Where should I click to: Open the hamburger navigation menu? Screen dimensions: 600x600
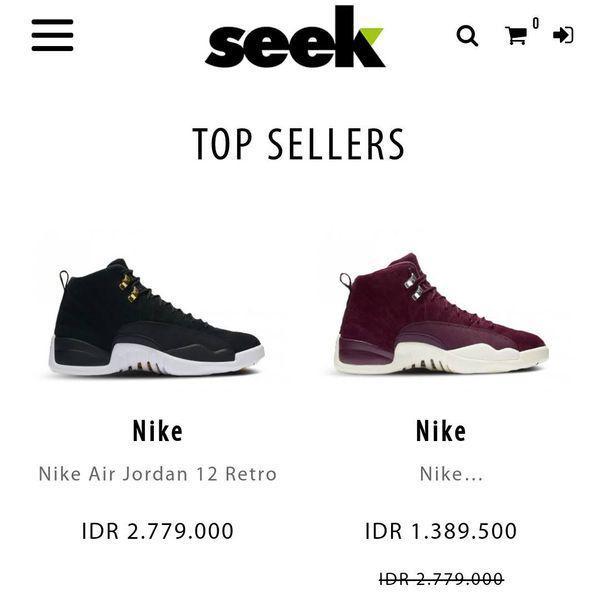click(x=52, y=35)
